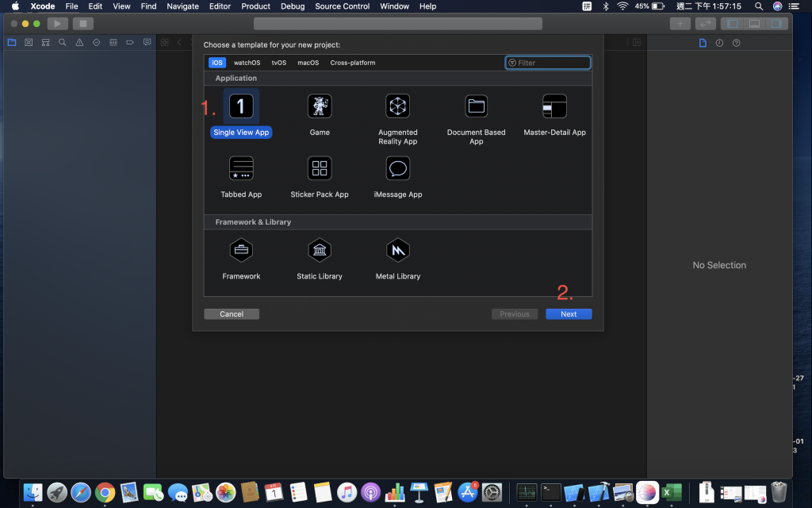Show the Report navigator speech-bubble icon
Viewport: 812px width, 508px height.
tap(147, 43)
